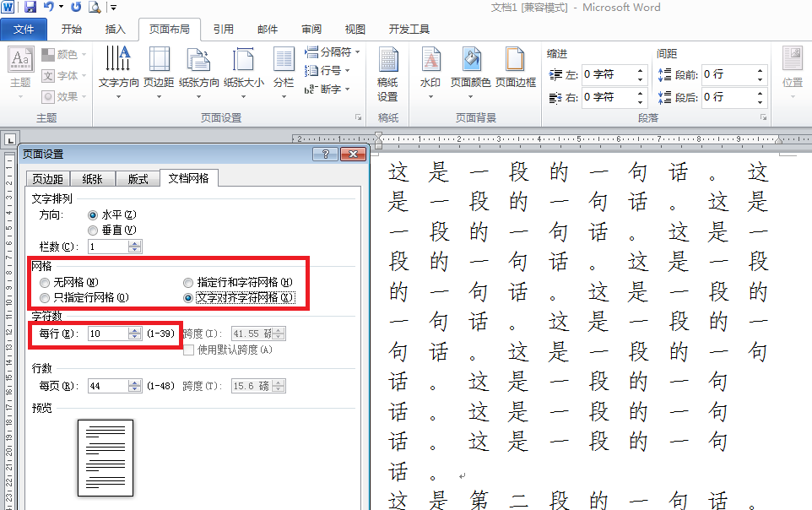Increase the 左 left indent spinner
This screenshot has height=510, width=812.
(641, 70)
